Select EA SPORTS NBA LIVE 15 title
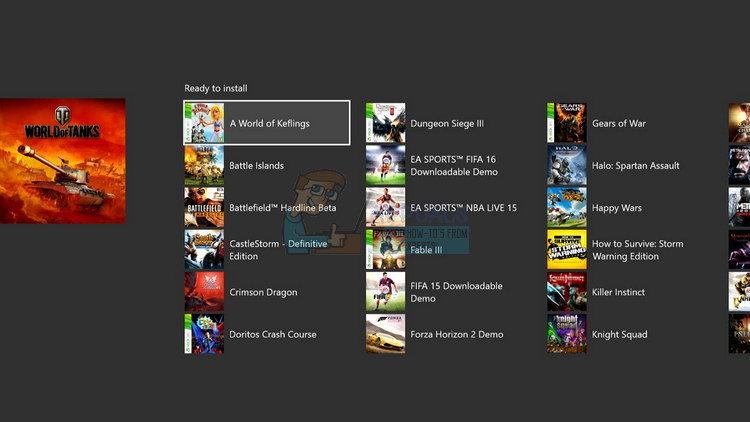 pos(463,208)
